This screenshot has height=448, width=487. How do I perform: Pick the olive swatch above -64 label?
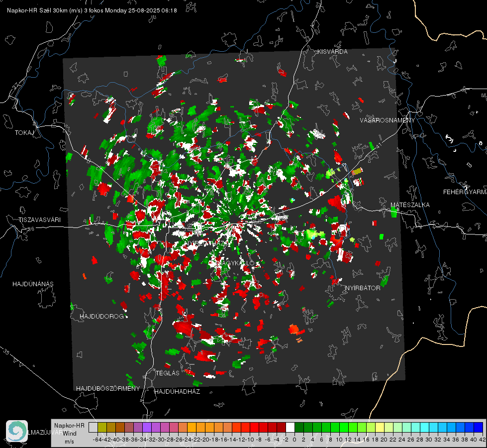coord(102,428)
